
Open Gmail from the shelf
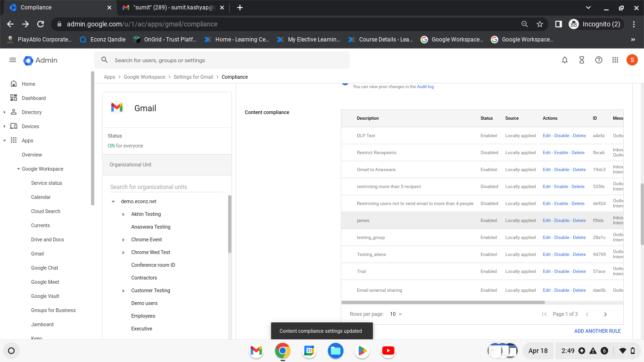pyautogui.click(x=256, y=351)
